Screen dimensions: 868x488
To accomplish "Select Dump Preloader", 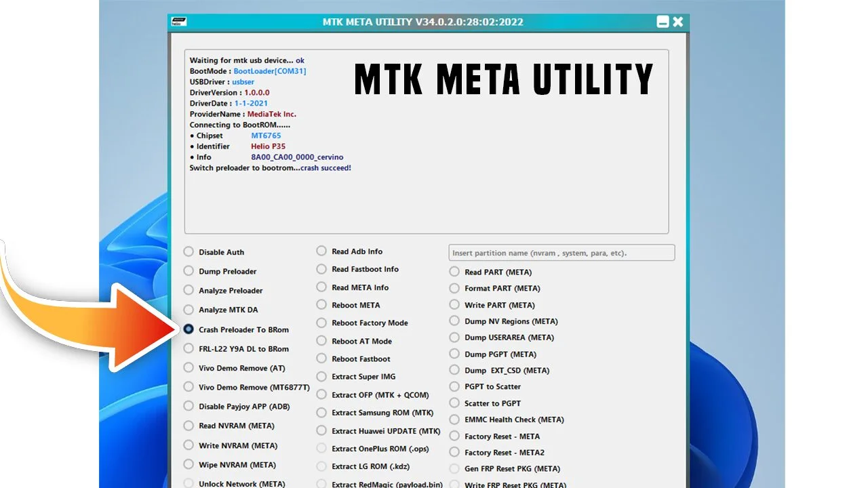I will point(189,271).
